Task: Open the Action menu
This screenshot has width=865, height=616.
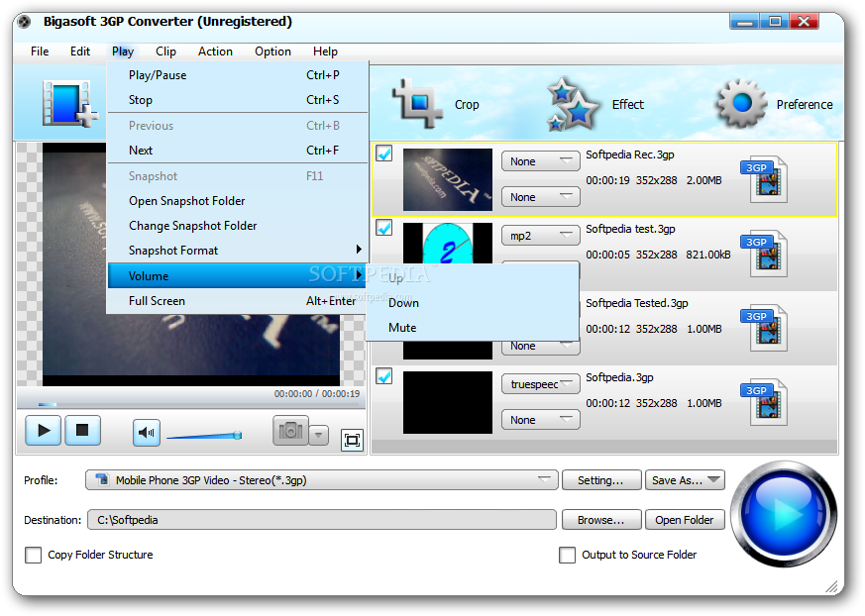Action: 215,51
